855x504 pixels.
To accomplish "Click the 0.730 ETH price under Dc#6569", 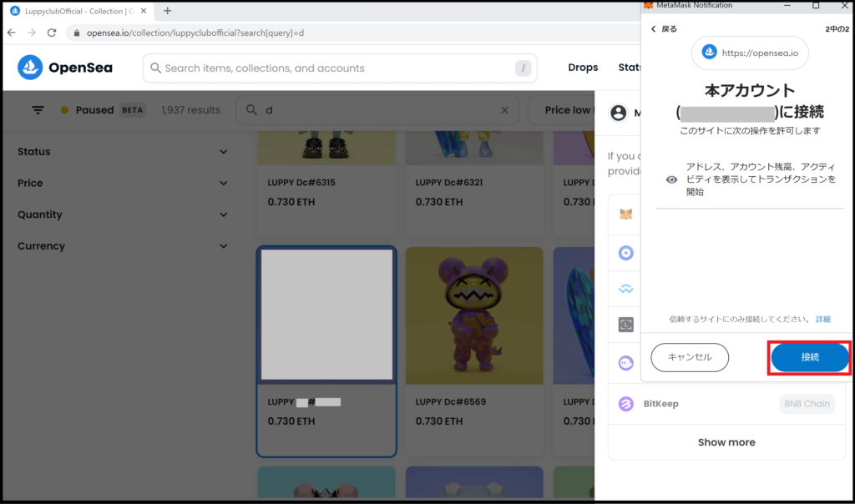I will coord(439,421).
